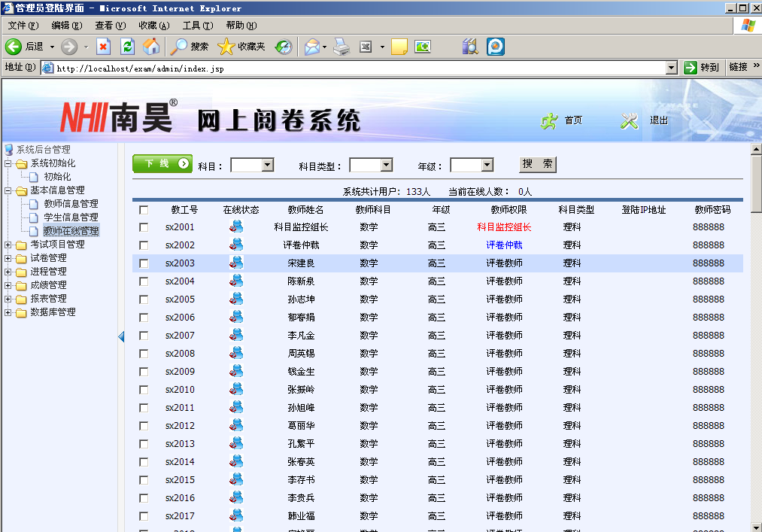The image size is (762, 532).
Task: Click the online status icon for sx2017
Action: pyautogui.click(x=236, y=515)
